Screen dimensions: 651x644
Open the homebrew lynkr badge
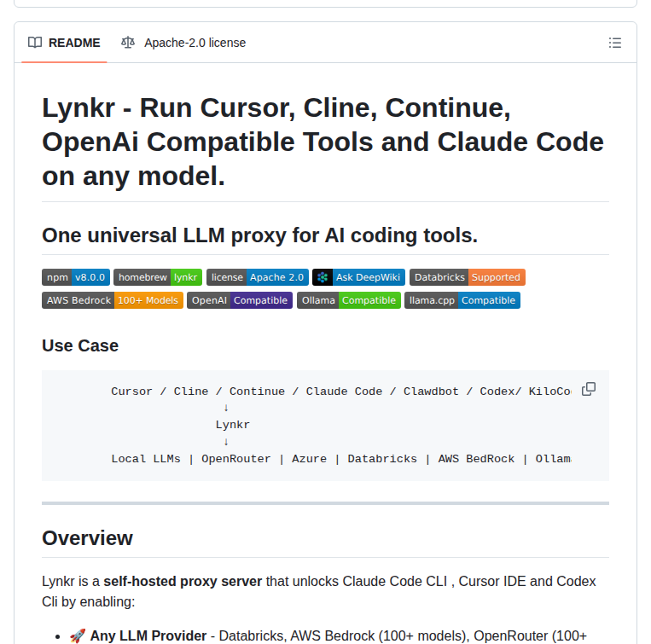click(158, 277)
